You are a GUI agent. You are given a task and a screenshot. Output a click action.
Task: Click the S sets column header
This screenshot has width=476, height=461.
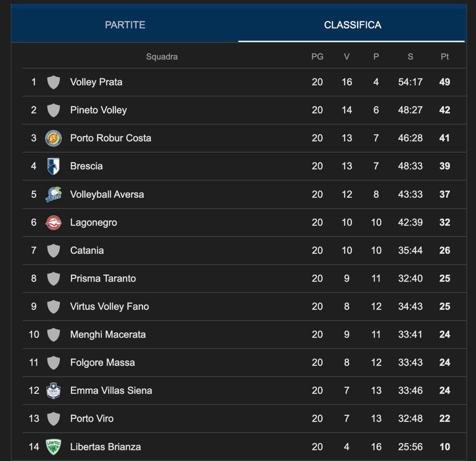(x=410, y=57)
